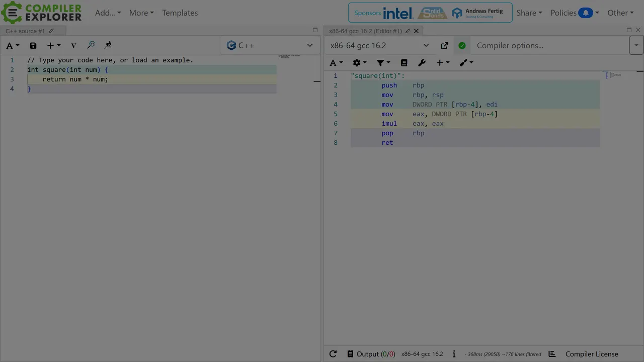
Task: Open the Add tool dropdown in compiler toolbar
Action: (466, 63)
